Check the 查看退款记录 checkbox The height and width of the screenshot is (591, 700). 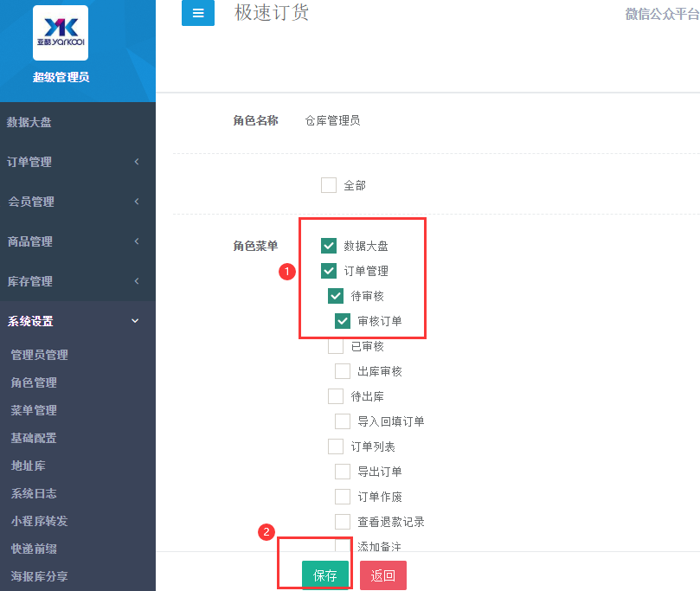tap(343, 522)
